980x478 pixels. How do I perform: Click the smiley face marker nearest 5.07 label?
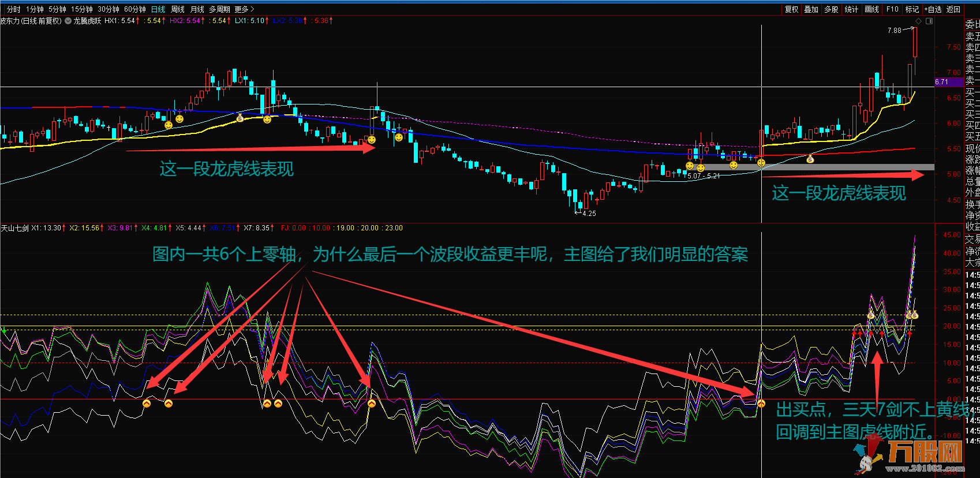click(700, 167)
